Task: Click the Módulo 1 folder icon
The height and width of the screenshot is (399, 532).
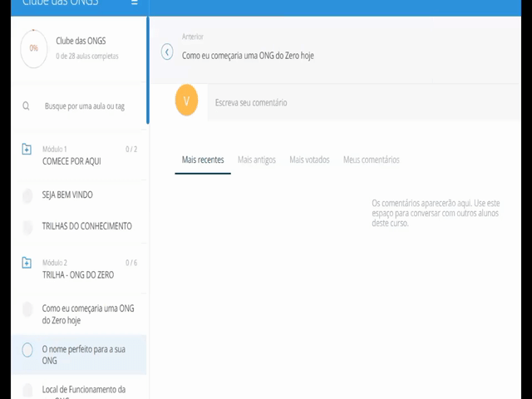Action: pos(27,150)
